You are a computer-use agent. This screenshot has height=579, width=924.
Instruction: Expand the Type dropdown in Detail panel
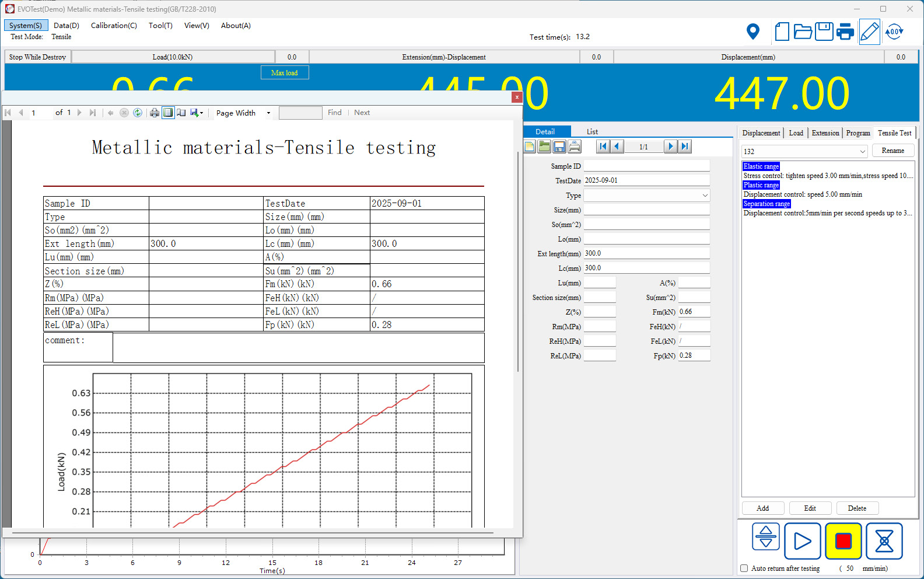click(x=705, y=196)
